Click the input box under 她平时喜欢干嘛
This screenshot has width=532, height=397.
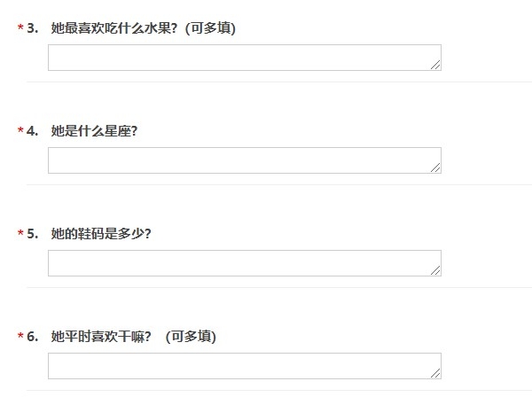(245, 366)
